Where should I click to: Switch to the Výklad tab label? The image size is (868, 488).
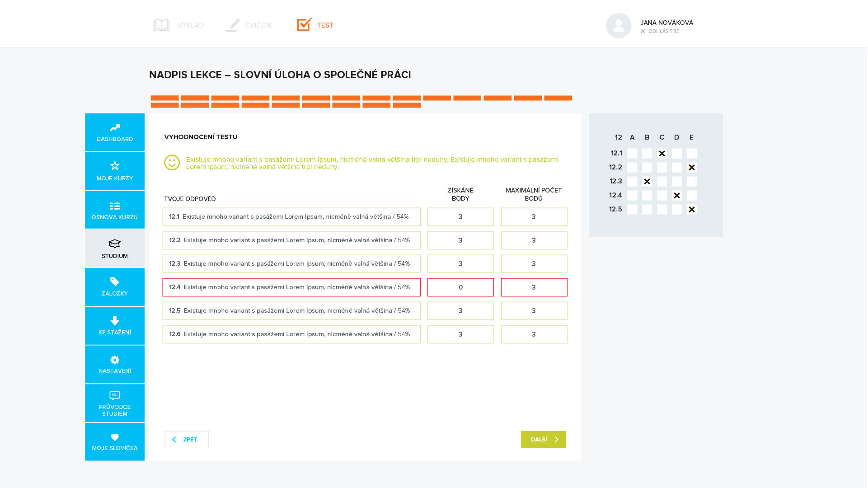[190, 25]
